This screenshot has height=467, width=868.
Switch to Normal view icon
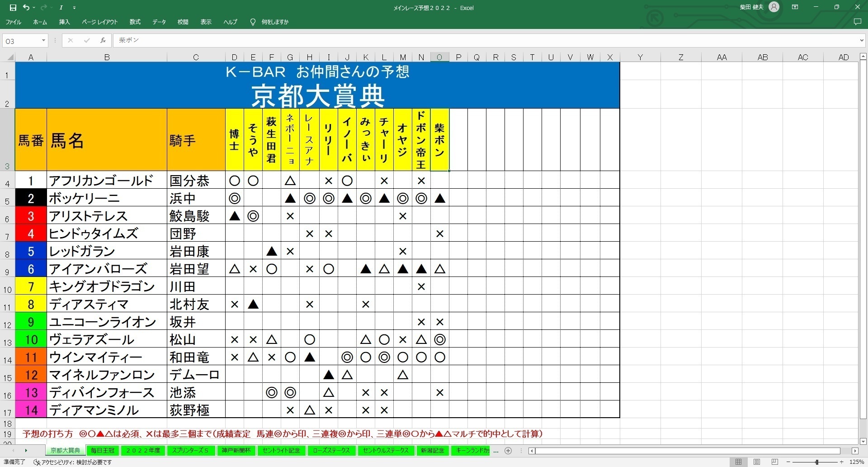click(x=738, y=462)
